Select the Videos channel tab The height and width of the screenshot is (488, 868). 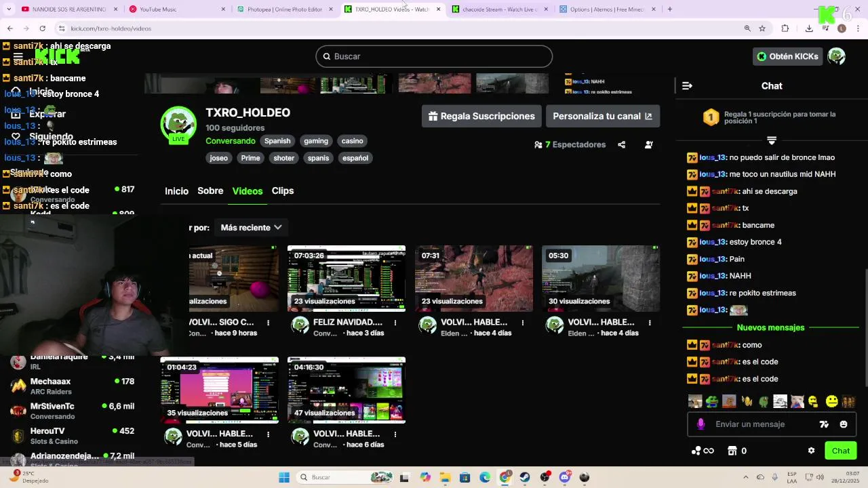248,191
